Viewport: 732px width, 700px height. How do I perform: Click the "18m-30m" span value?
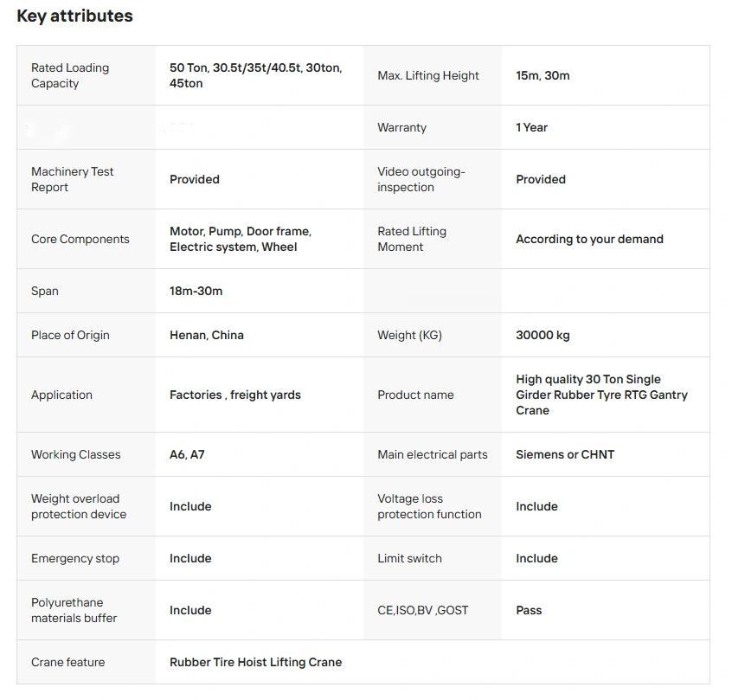196,291
